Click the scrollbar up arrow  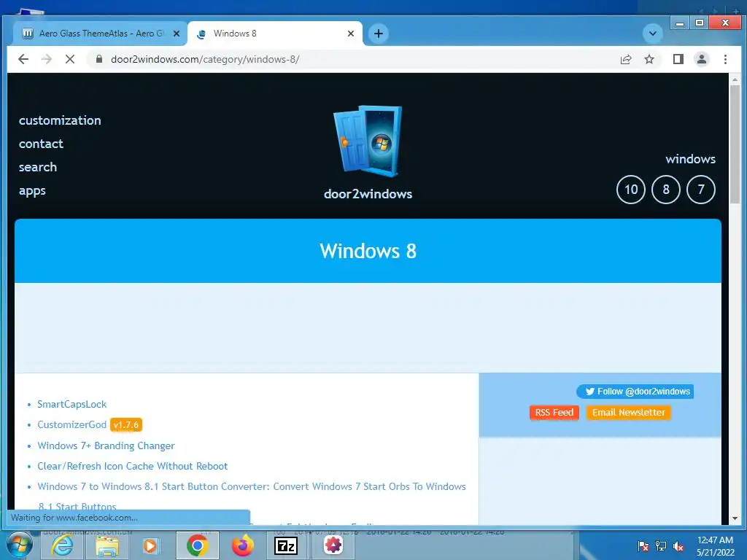tap(735, 79)
